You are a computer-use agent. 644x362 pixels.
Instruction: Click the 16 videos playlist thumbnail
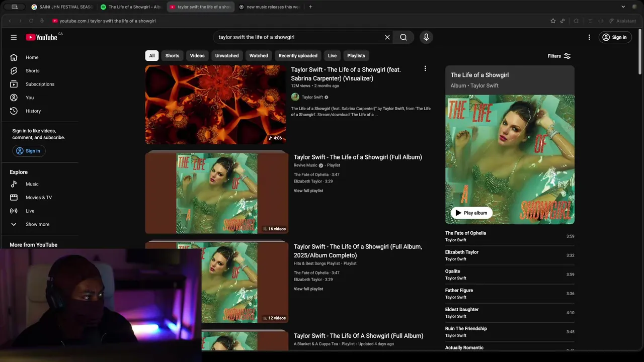217,193
